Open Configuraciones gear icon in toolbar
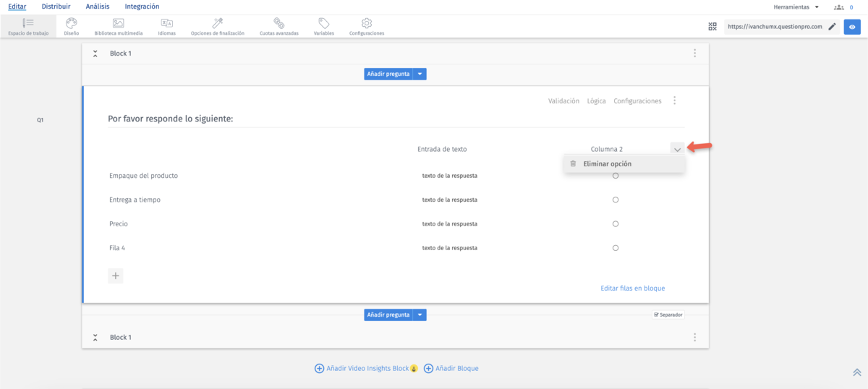The height and width of the screenshot is (389, 868). 367,24
